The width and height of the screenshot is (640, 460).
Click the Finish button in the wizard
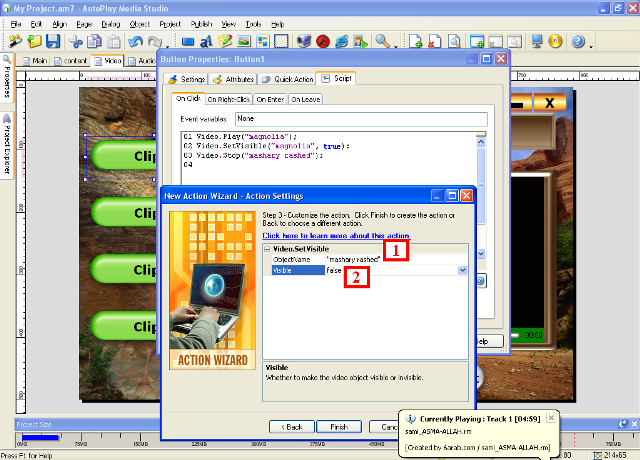coord(339,426)
